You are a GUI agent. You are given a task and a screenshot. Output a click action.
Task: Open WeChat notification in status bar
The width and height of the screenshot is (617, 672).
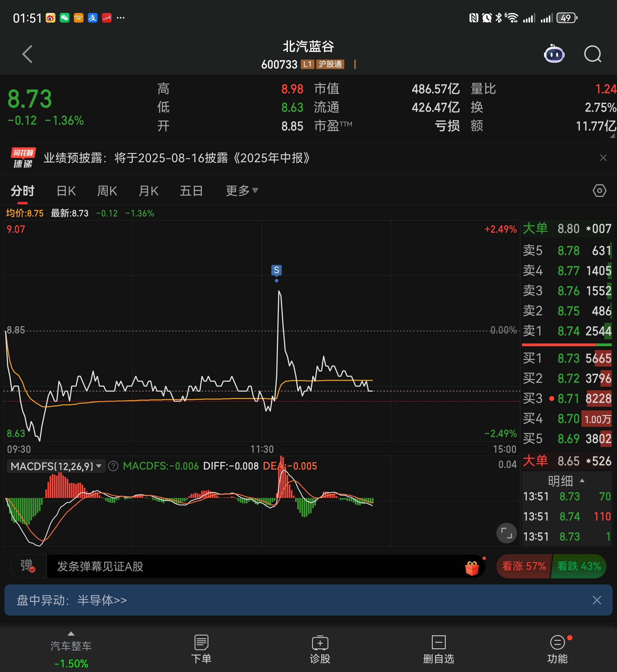pos(64,18)
